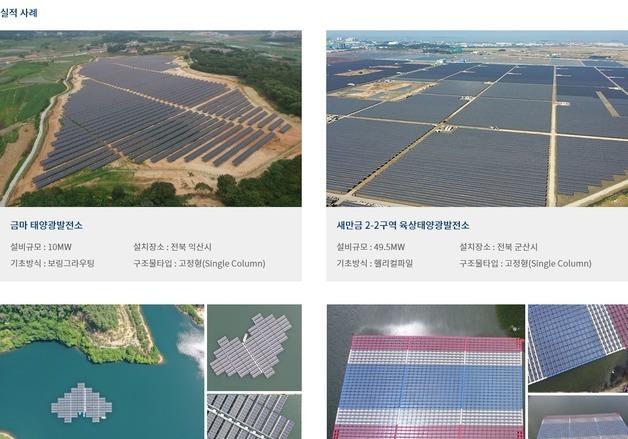Viewport: 628px width, 439px height.
Task: Click the 기초방식 : 헬리컬파일 text
Action: click(375, 264)
